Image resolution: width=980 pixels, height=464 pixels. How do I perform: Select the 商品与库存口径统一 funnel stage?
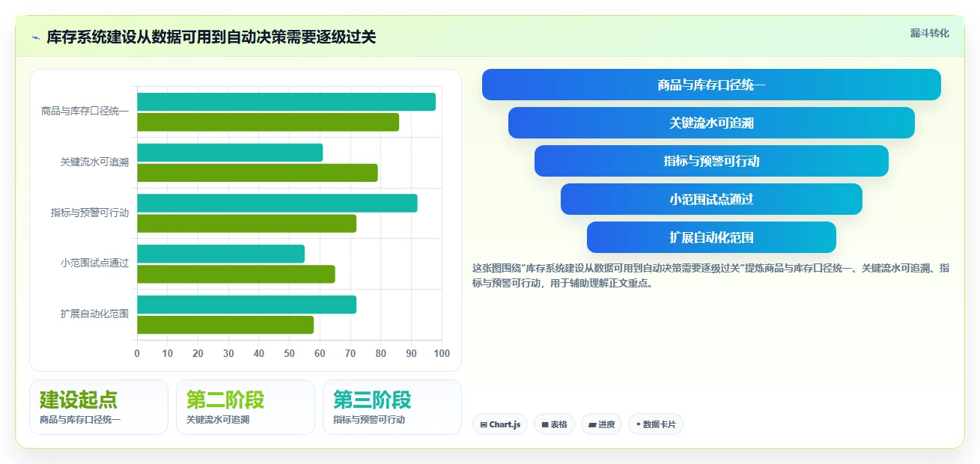(711, 85)
